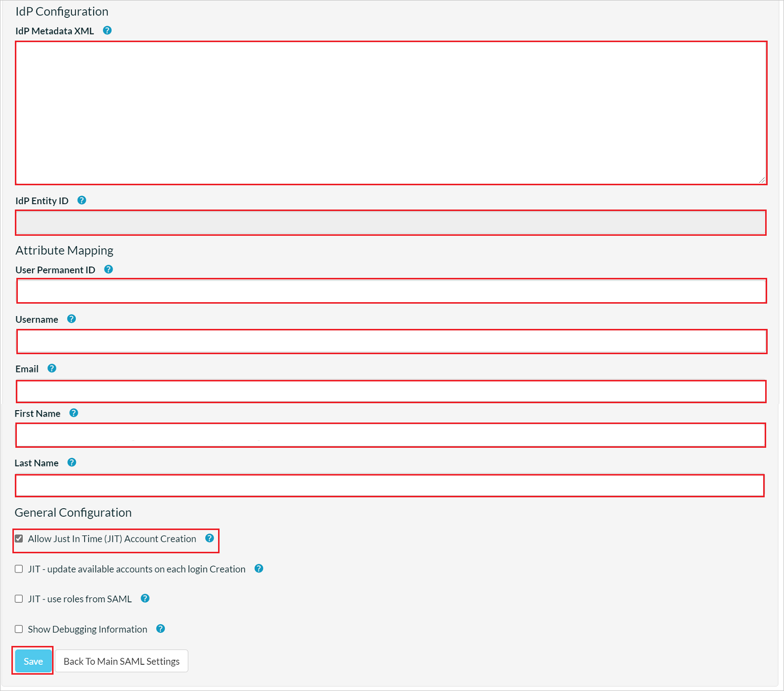Viewport: 784px width, 691px height.
Task: Focus the User Permanent ID input
Action: click(392, 291)
